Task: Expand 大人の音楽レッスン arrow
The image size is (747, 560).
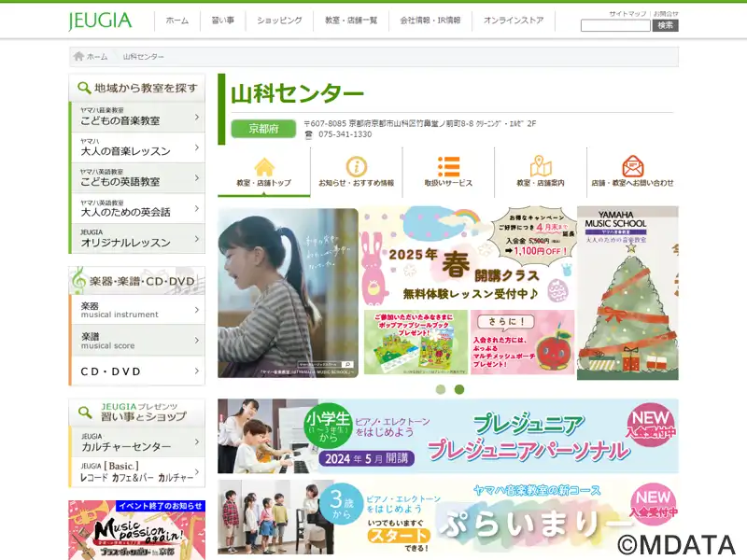Action: [x=197, y=147]
